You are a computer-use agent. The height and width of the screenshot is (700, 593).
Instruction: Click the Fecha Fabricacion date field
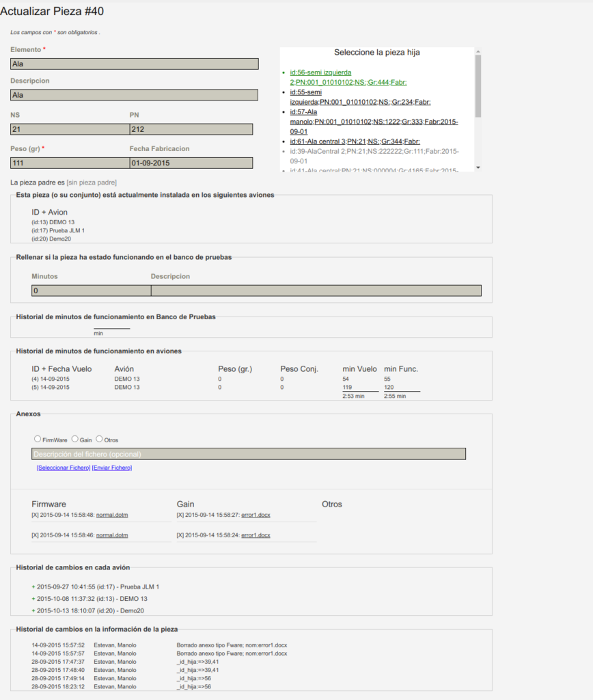(x=191, y=163)
